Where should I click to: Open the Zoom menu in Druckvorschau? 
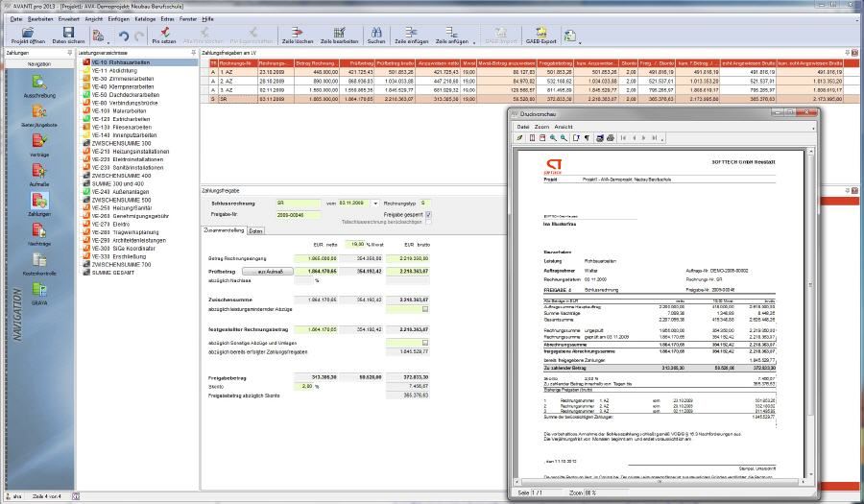pos(541,127)
